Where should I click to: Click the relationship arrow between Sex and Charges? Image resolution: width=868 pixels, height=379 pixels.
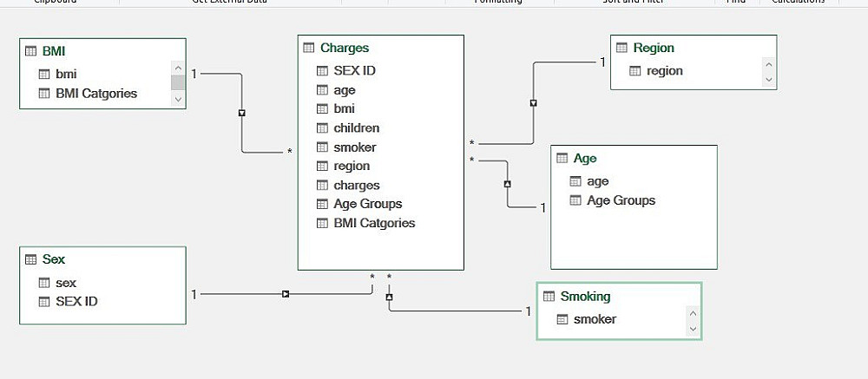click(285, 295)
